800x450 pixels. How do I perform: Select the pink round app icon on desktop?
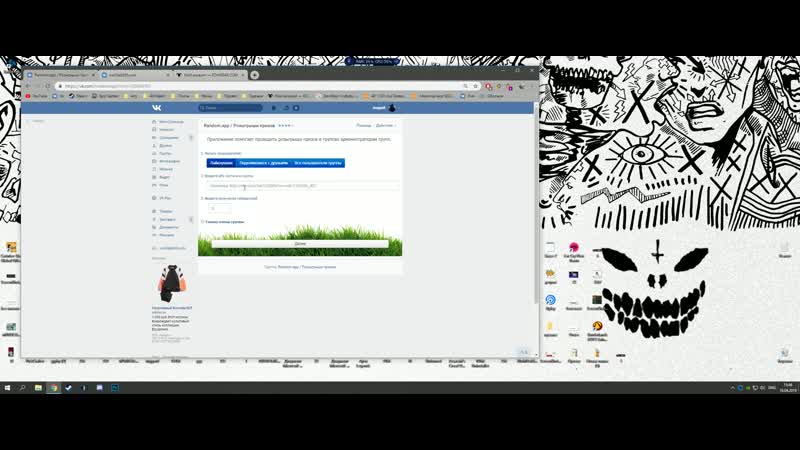[574, 247]
